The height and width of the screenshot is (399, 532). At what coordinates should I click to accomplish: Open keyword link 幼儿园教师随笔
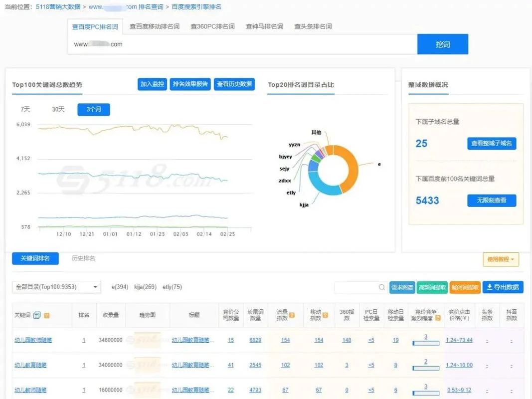click(33, 340)
